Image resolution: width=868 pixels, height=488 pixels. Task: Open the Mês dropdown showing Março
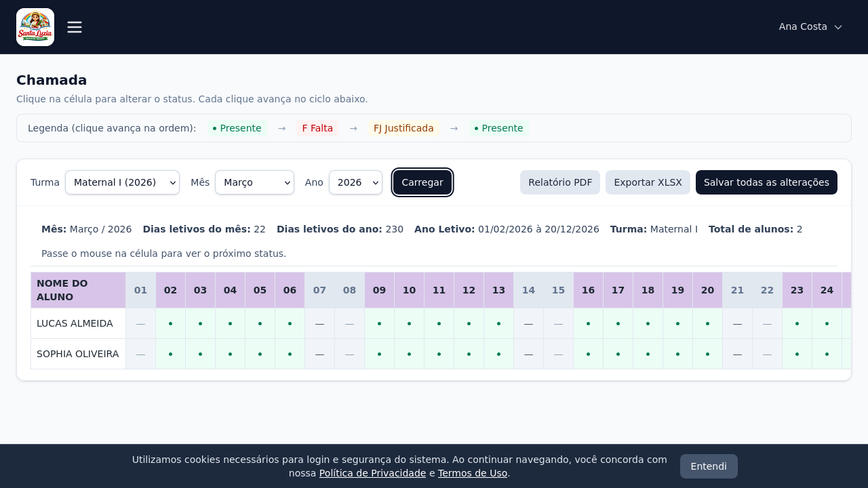pos(254,182)
